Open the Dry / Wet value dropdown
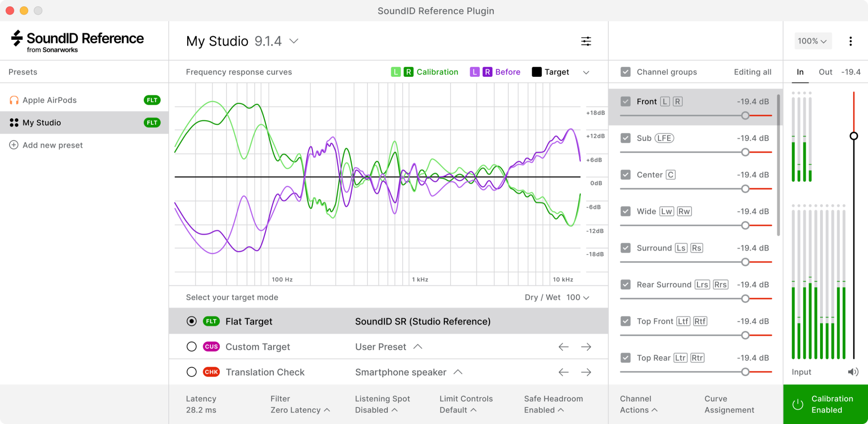The width and height of the screenshot is (868, 424). click(578, 297)
